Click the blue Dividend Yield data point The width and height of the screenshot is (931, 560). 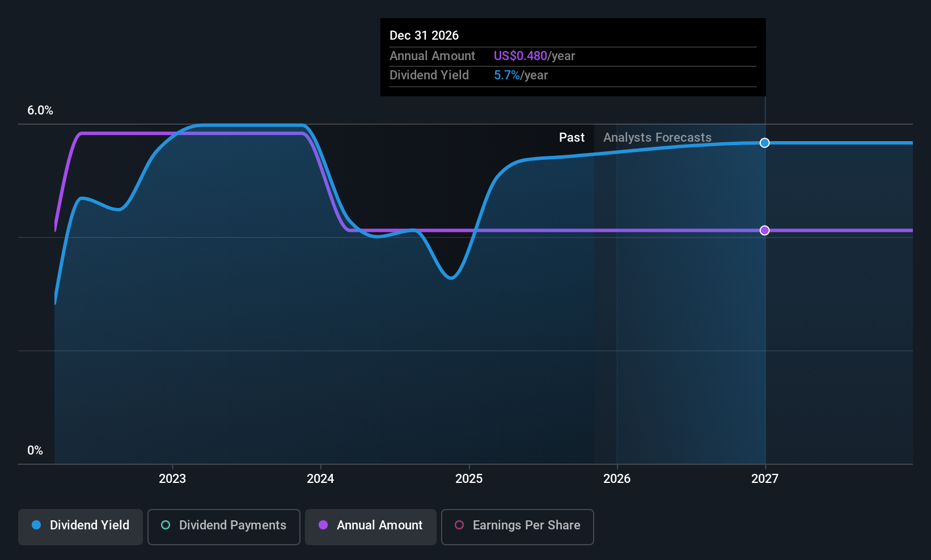click(765, 143)
